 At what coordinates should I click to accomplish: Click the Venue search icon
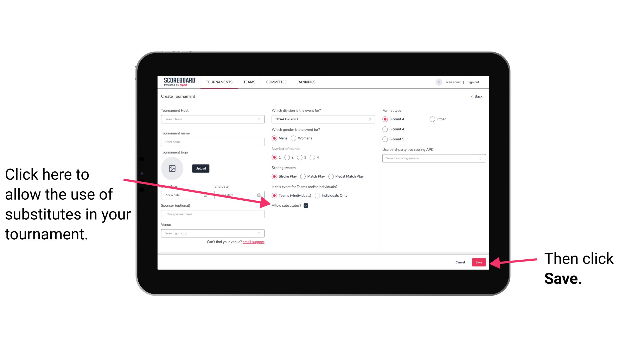tap(260, 233)
